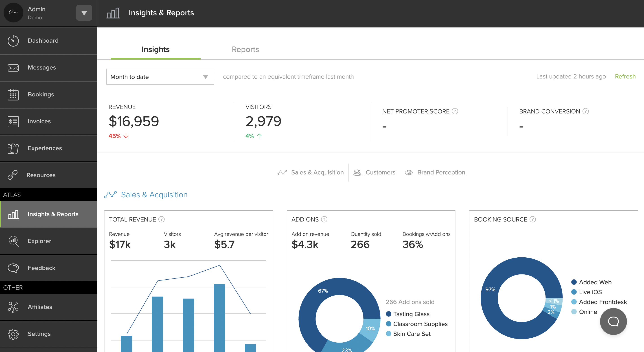The height and width of the screenshot is (352, 644).
Task: Open the Month to date dropdown
Action: 160,77
